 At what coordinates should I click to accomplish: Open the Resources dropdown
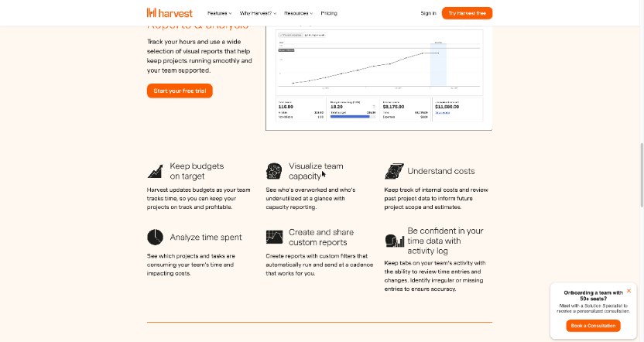pyautogui.click(x=298, y=13)
